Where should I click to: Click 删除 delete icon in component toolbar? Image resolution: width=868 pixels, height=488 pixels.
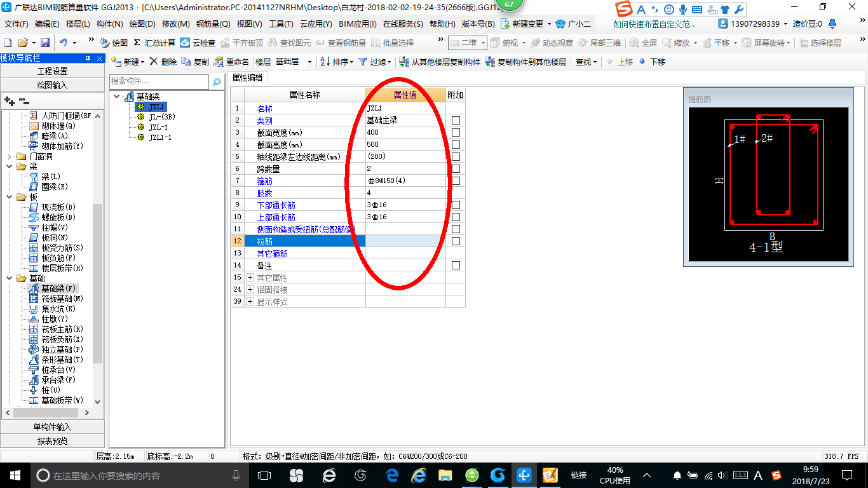[x=163, y=62]
